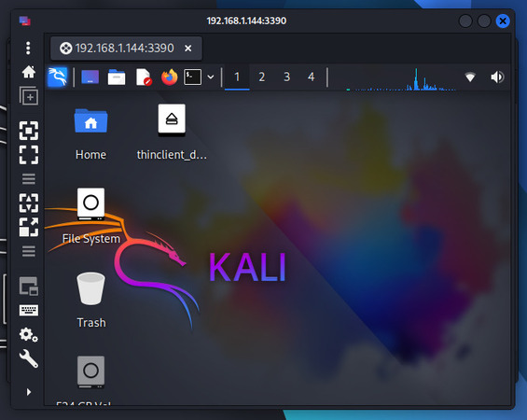Screen dimensions: 527x420
Task: Go to the home view icon
Action: point(29,72)
